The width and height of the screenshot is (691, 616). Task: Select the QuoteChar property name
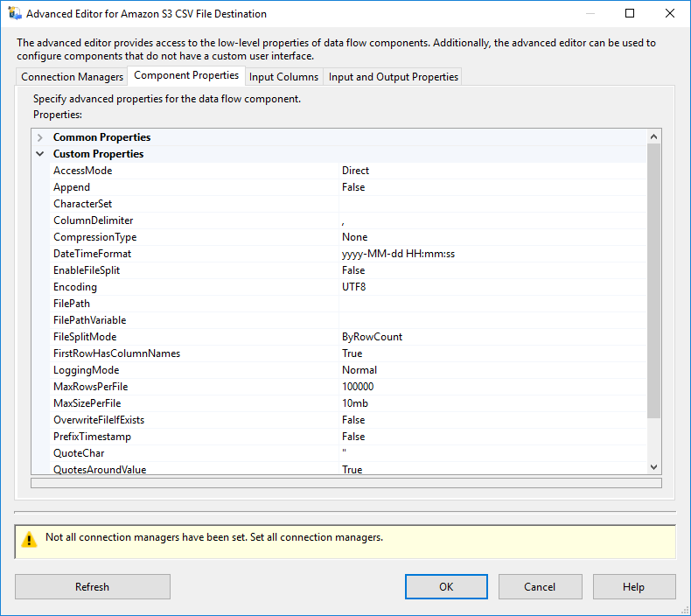pyautogui.click(x=79, y=453)
